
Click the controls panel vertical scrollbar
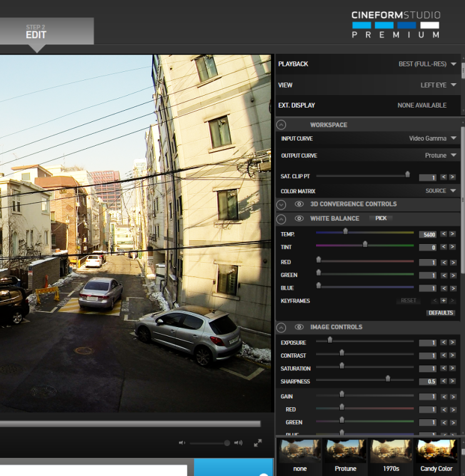tap(463, 200)
